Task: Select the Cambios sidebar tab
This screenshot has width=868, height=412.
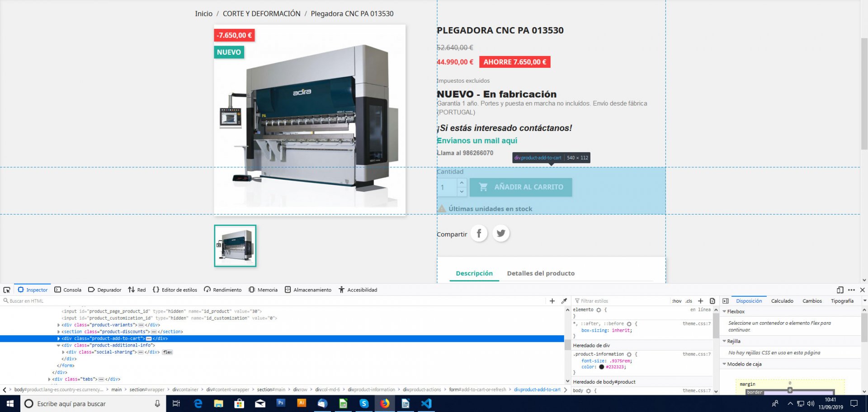Action: click(x=812, y=301)
